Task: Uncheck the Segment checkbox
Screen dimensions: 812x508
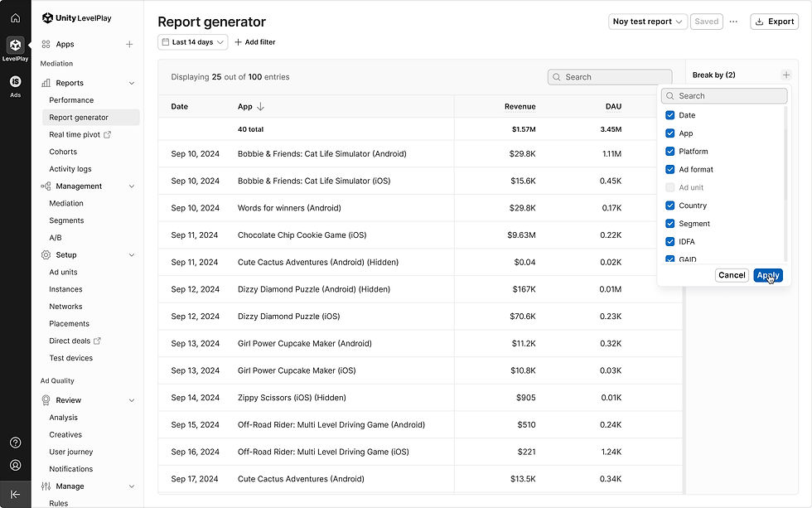Action: point(670,224)
